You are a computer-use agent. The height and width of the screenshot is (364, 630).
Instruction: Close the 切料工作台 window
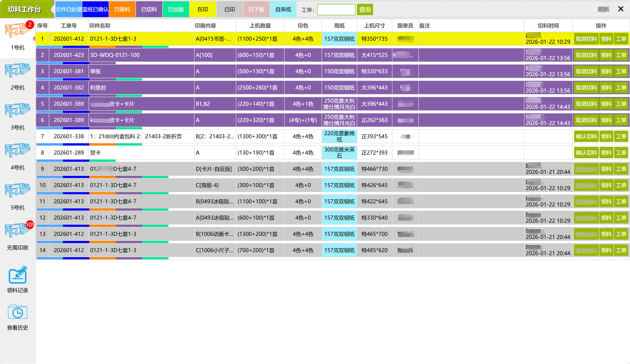click(621, 9)
